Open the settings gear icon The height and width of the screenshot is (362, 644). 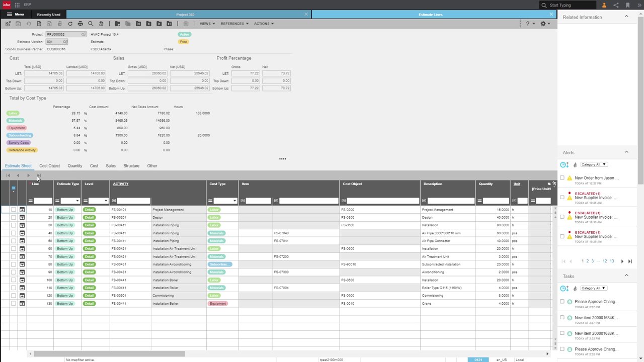[543, 24]
